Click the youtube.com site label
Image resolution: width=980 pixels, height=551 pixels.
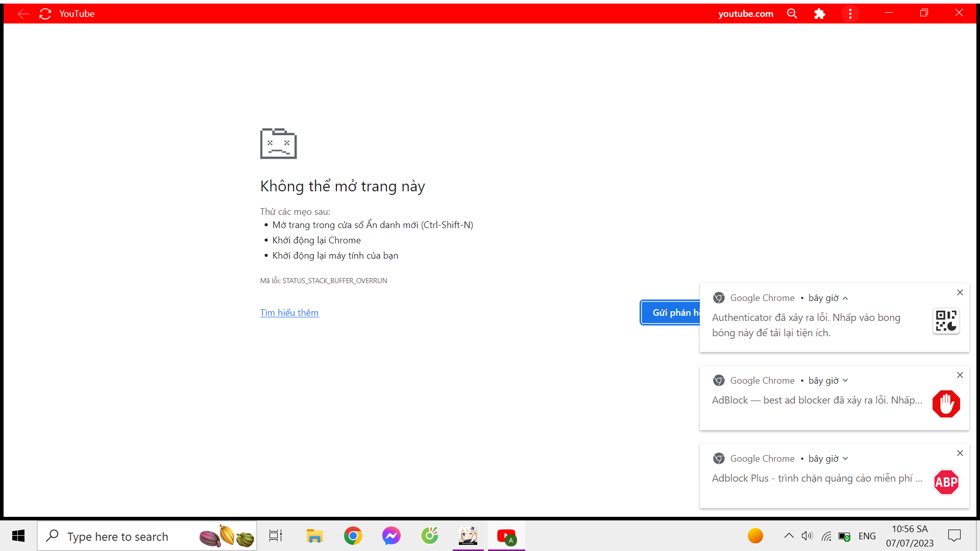coord(746,14)
